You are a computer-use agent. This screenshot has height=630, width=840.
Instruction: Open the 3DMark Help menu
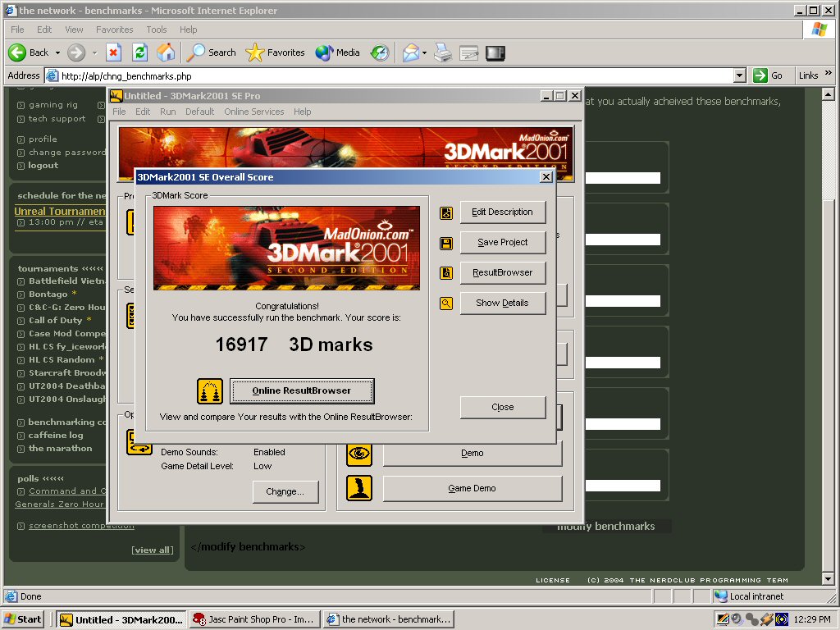click(x=302, y=112)
